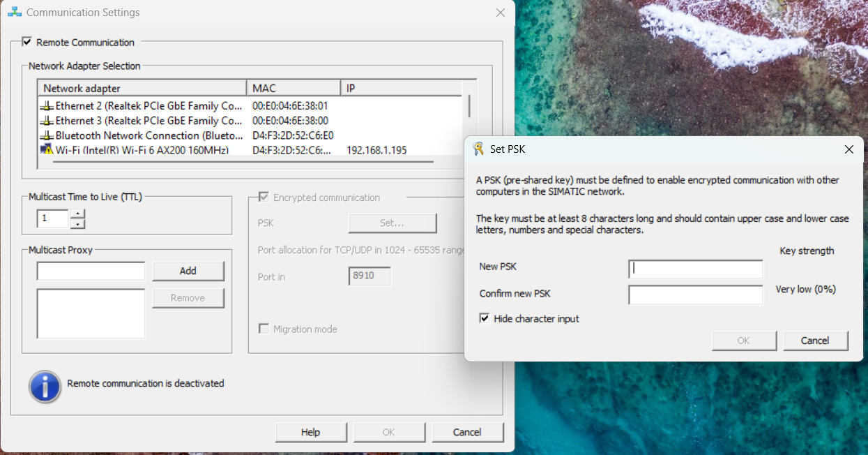Open Help in Communication Settings

pyautogui.click(x=310, y=433)
